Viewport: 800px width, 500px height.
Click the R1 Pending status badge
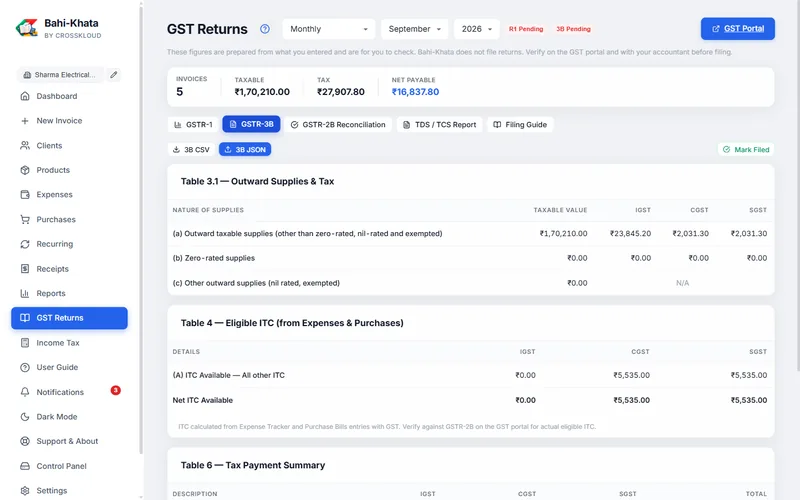(526, 29)
